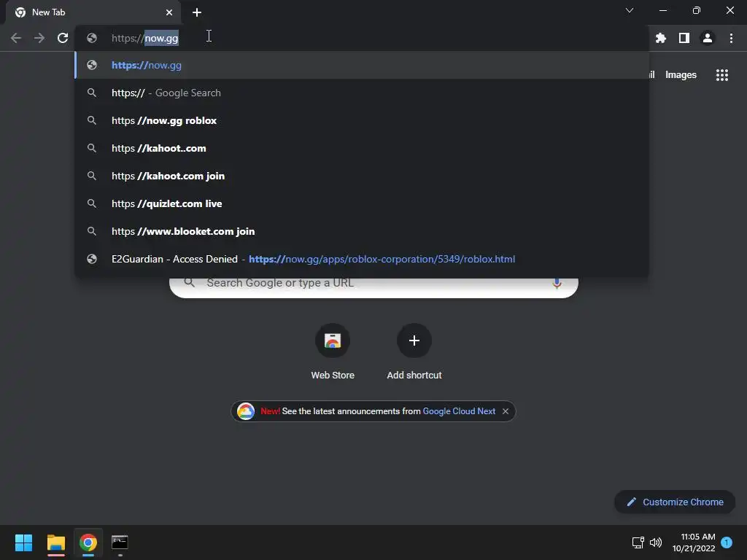Open the clock showing 11:05 AM
This screenshot has width=747, height=560.
[x=694, y=542]
